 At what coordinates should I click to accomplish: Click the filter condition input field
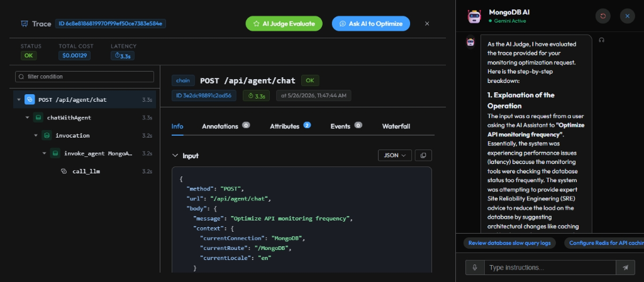[85, 77]
